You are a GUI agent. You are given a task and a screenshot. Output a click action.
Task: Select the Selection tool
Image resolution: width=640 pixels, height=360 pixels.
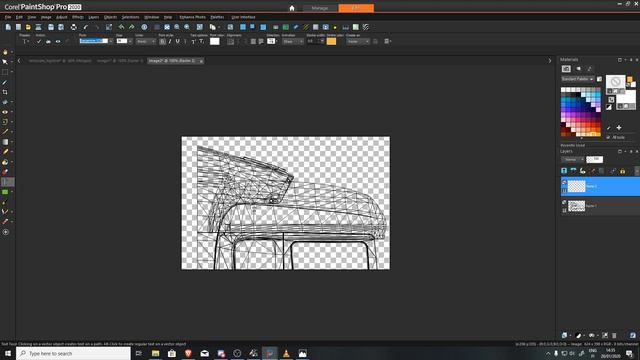[x=5, y=72]
